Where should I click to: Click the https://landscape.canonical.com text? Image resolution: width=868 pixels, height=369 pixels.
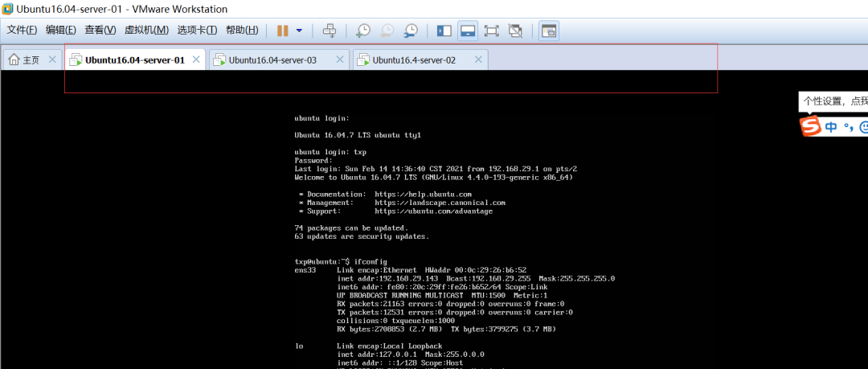pyautogui.click(x=440, y=203)
